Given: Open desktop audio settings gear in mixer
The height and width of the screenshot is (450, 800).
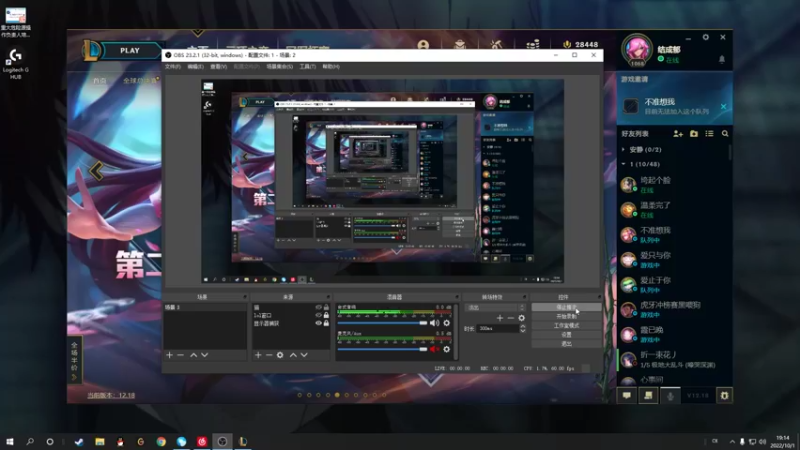Looking at the screenshot, I should coord(446,323).
